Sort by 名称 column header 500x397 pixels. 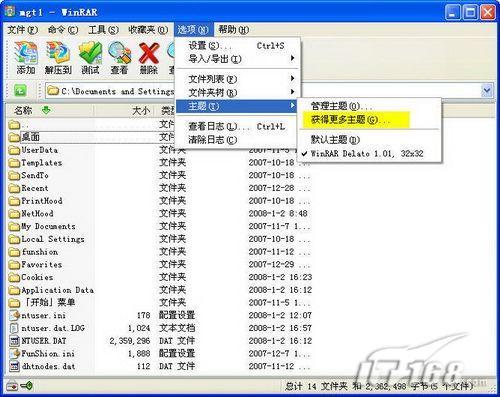50,110
